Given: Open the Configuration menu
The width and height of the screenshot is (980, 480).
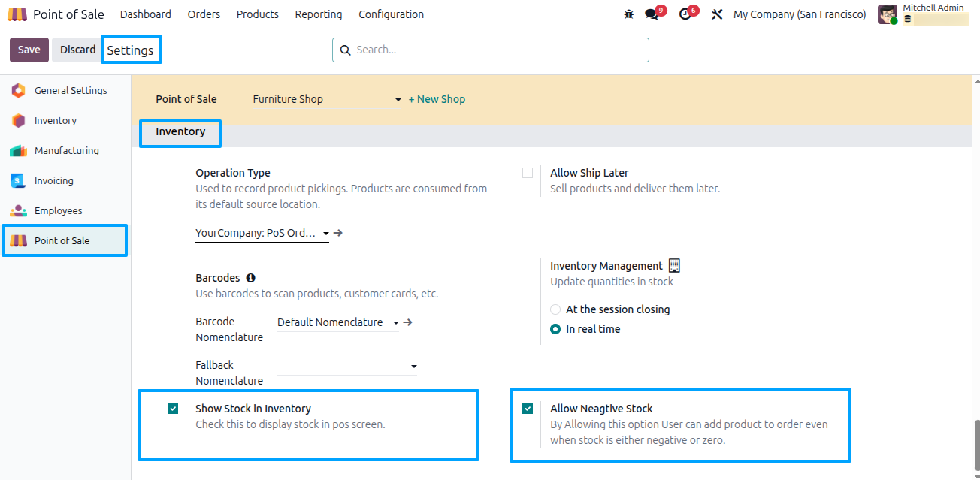Looking at the screenshot, I should pyautogui.click(x=391, y=14).
